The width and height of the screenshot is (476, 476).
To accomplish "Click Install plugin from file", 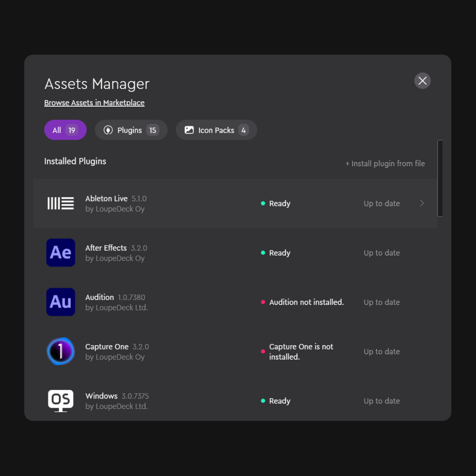I will tap(385, 164).
